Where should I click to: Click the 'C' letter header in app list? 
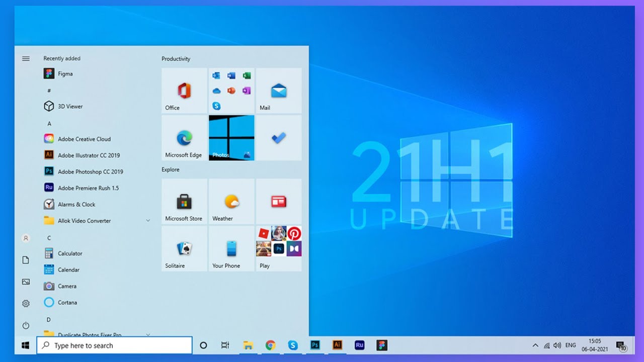pyautogui.click(x=49, y=238)
